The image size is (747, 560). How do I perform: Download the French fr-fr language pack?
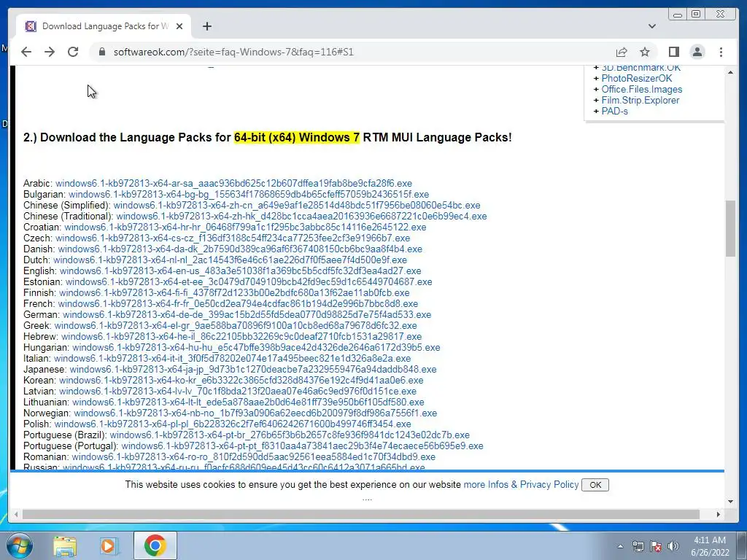click(x=239, y=304)
